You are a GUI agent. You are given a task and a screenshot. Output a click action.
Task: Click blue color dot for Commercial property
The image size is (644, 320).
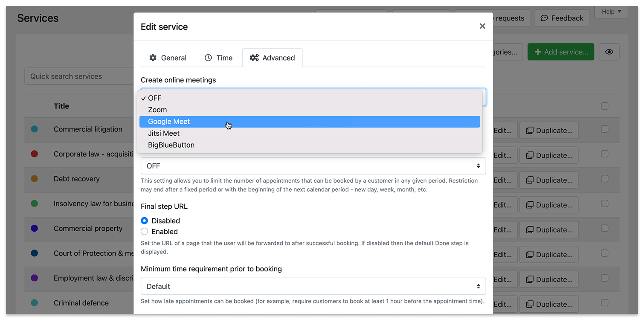point(35,228)
